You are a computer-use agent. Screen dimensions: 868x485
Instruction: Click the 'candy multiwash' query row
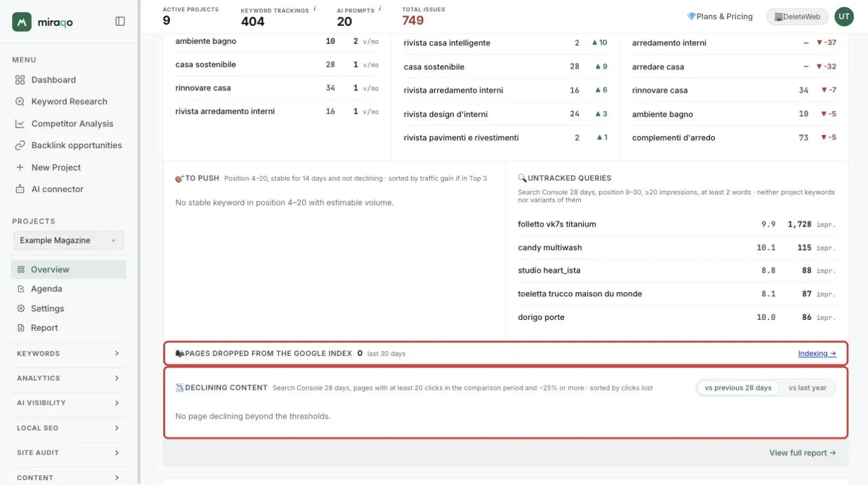click(677, 248)
